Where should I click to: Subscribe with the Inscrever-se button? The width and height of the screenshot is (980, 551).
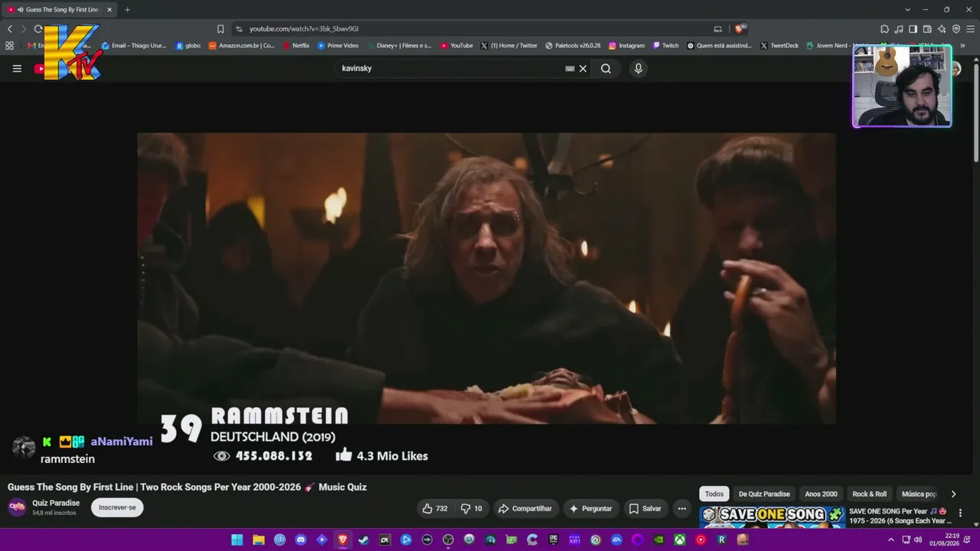[117, 507]
